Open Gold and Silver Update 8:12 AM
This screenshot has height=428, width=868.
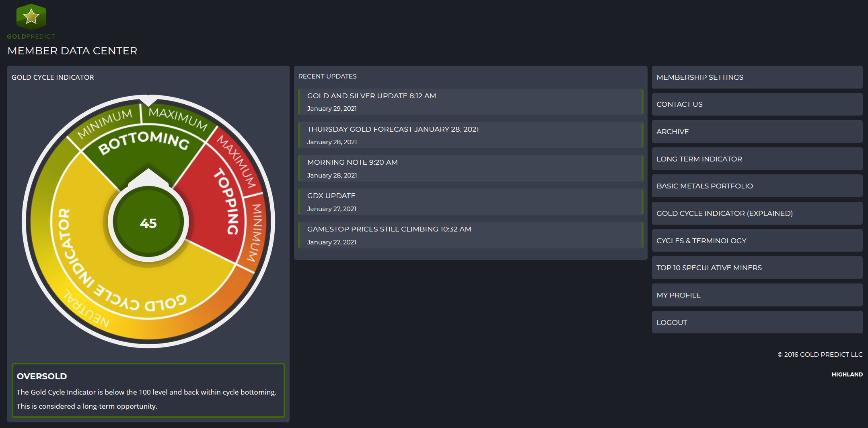[371, 96]
